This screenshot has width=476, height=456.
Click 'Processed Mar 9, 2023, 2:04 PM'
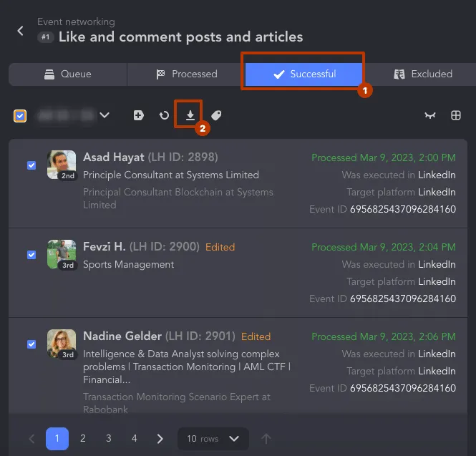[x=384, y=247]
